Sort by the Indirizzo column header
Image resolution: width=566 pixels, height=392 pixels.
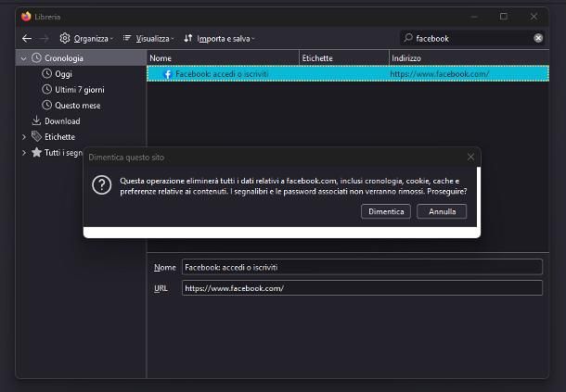pos(470,58)
